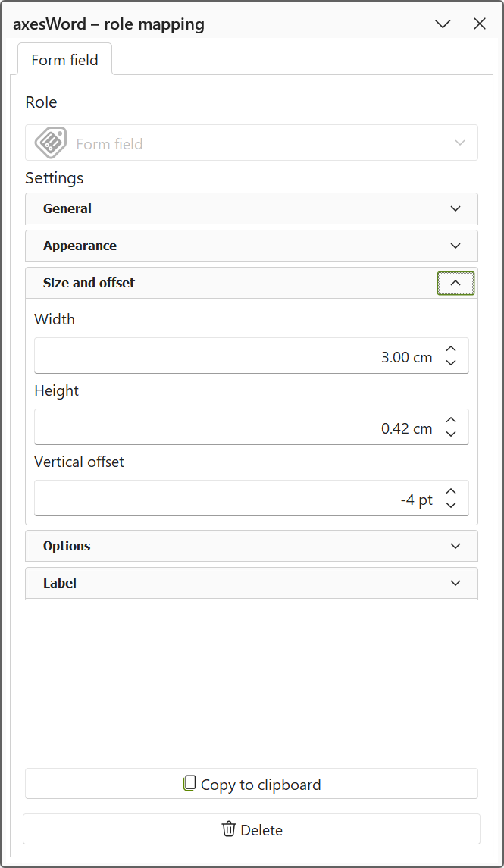504x868 pixels.
Task: Click the Settings heading text
Action: click(55, 177)
